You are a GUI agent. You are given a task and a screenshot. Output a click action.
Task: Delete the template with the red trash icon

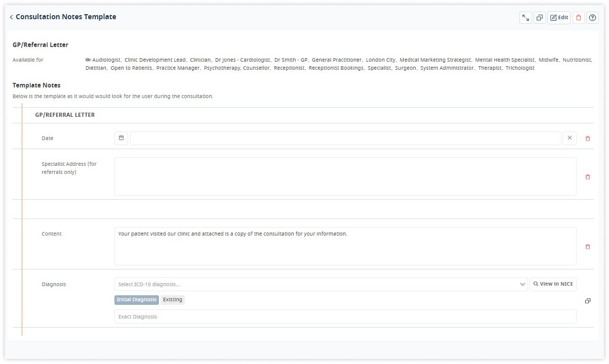tap(578, 17)
